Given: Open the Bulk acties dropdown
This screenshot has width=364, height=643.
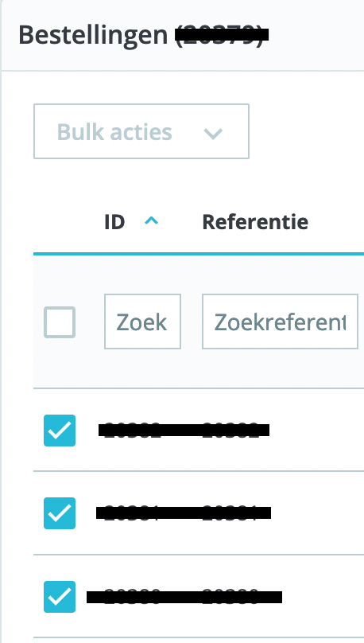Looking at the screenshot, I should click(141, 131).
